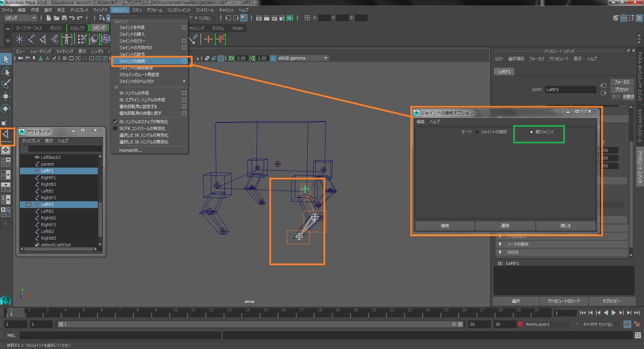Click the Redo arrow icon

[x=80, y=18]
